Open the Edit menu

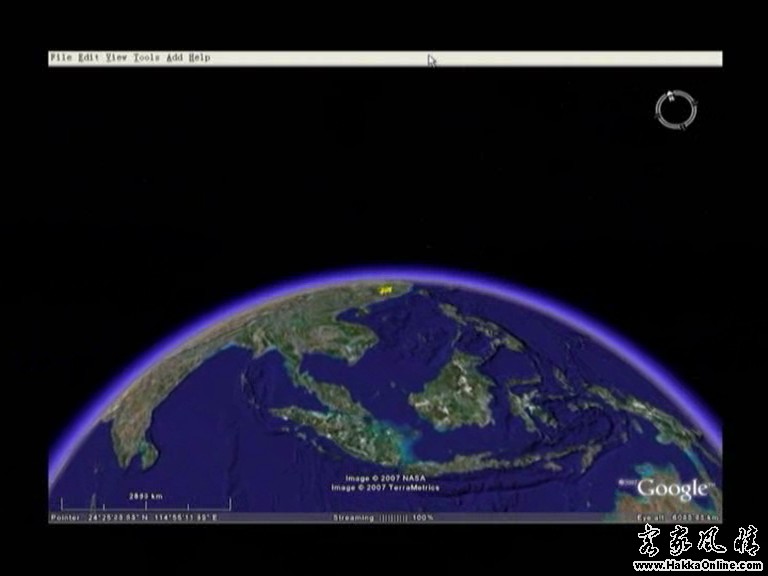pyautogui.click(x=89, y=58)
